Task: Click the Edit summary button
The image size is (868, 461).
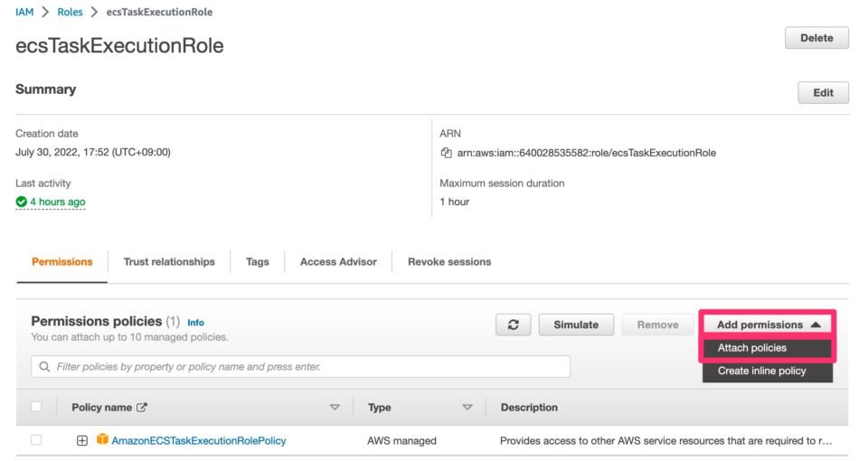Action: 823,92
